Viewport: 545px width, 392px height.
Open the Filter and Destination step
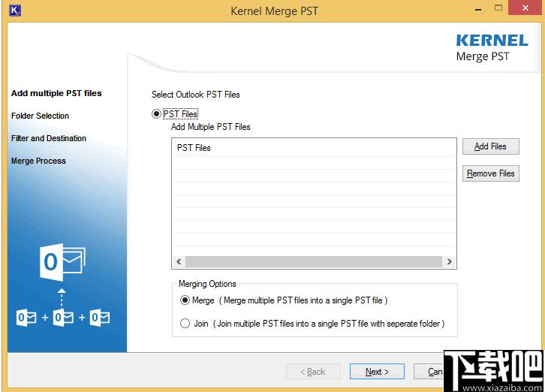pos(49,138)
